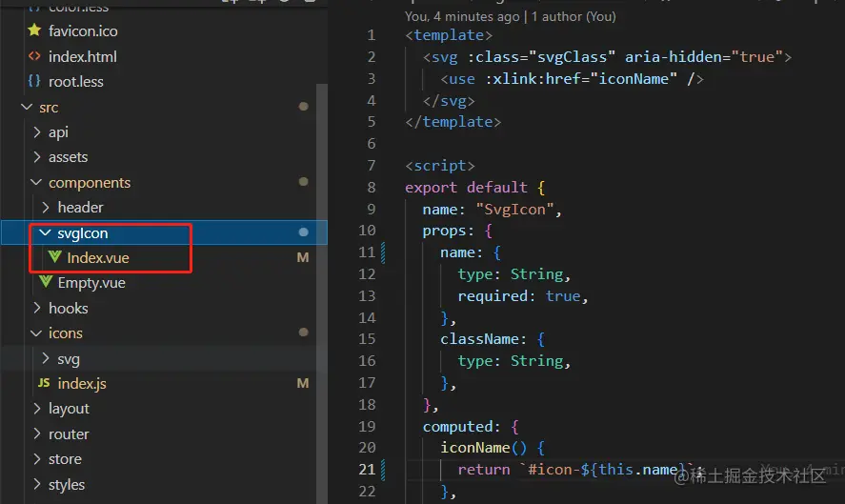Expand the header folder chevron

(x=46, y=207)
